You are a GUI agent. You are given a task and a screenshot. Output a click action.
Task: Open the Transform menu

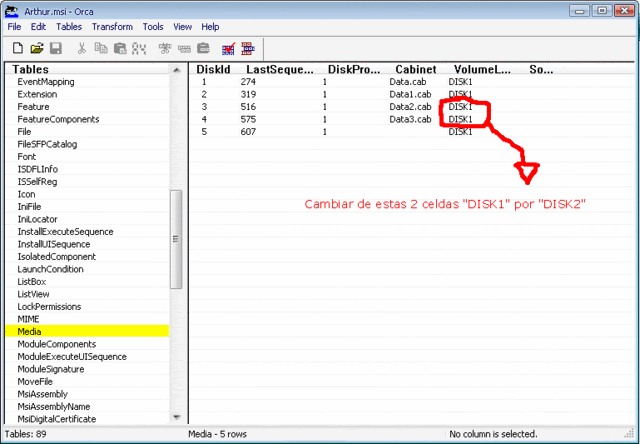tap(112, 27)
